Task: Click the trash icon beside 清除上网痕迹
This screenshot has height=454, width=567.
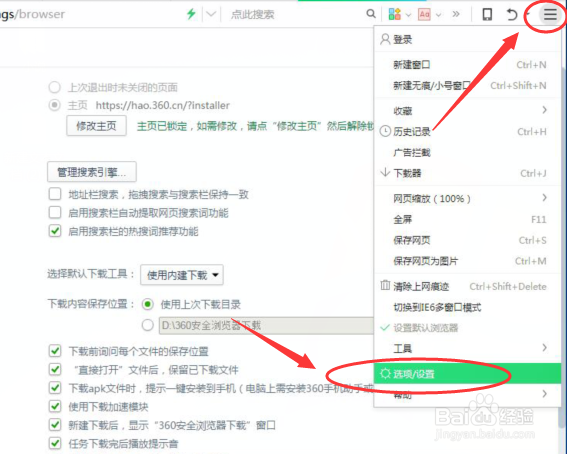Action: tap(385, 285)
